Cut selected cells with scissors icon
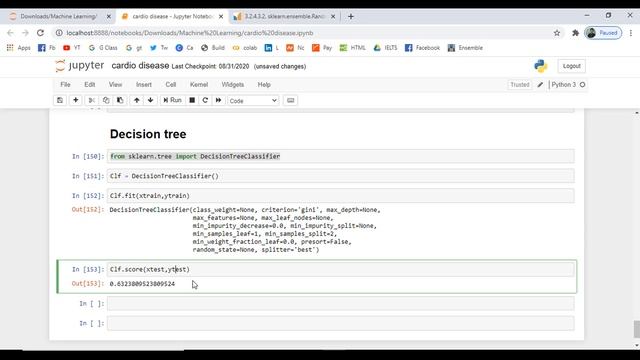The width and height of the screenshot is (640, 360). (x=91, y=100)
